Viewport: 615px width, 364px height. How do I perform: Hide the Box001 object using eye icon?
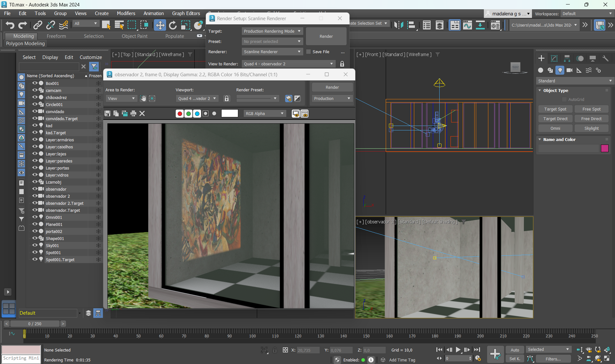pyautogui.click(x=35, y=83)
